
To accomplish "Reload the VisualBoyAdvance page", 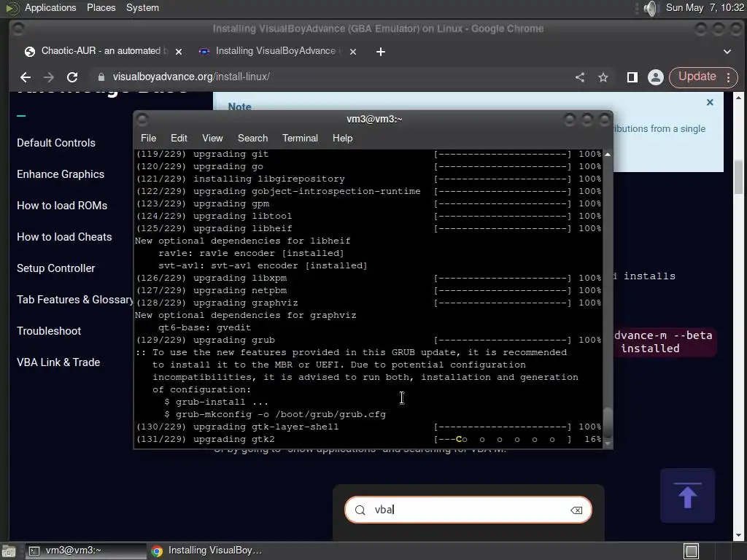I will pyautogui.click(x=72, y=77).
